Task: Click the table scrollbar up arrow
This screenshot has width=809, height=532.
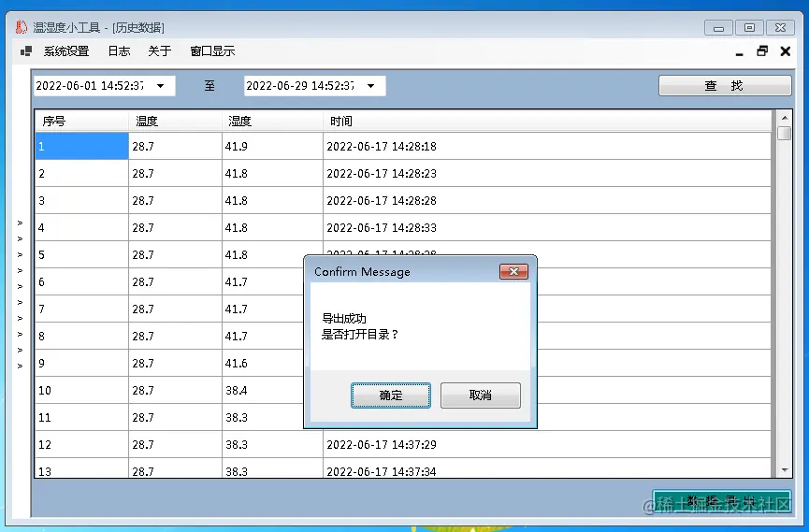Action: point(785,118)
